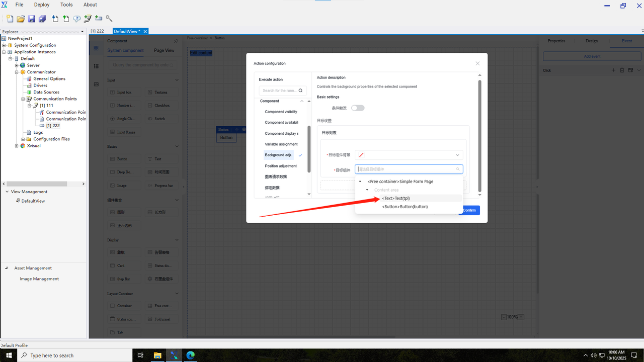The width and height of the screenshot is (644, 362).
Task: Select the Button(button) target component
Action: (x=405, y=207)
